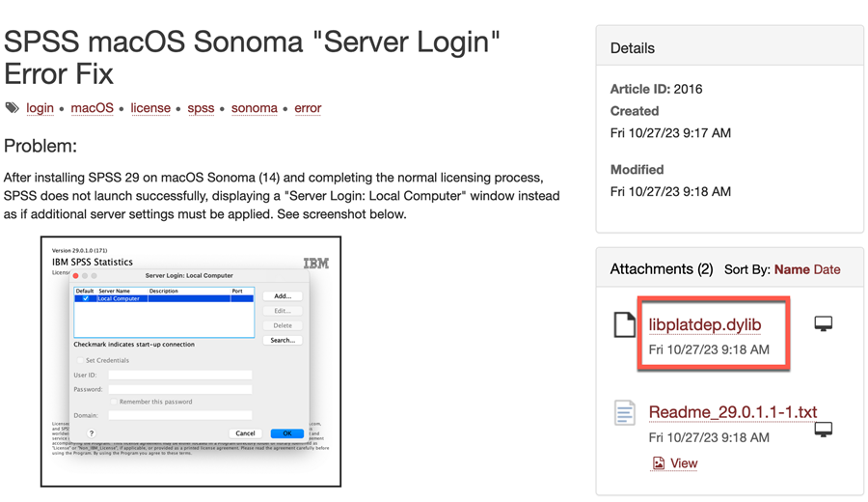
Task: Click the text document icon for Readme file
Action: click(x=624, y=413)
